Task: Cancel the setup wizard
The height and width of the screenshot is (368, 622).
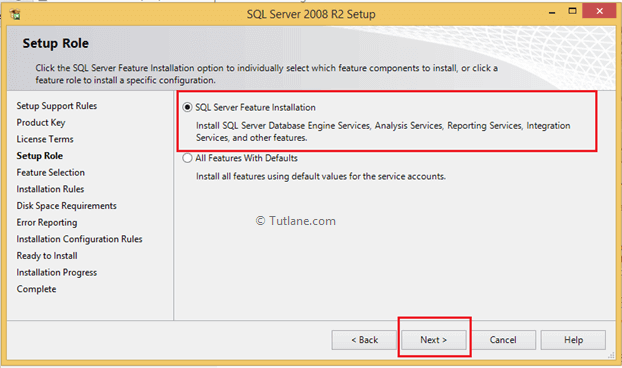Action: (503, 340)
